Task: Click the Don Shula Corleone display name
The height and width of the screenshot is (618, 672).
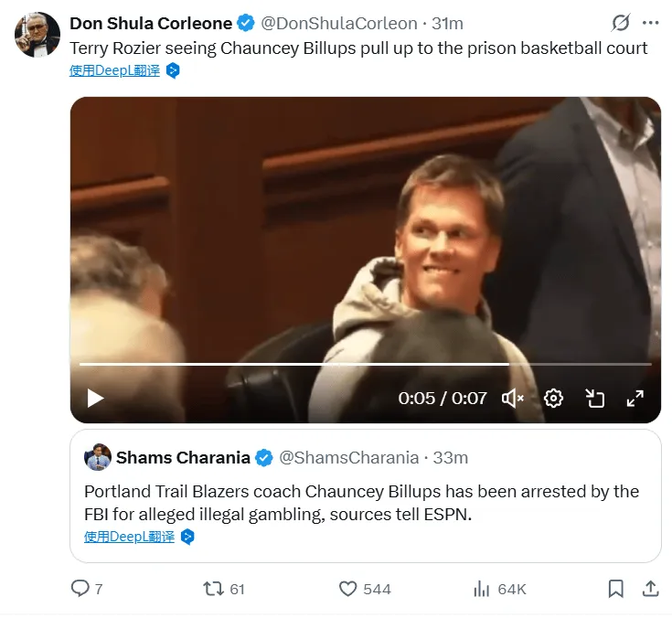Action: (x=151, y=23)
